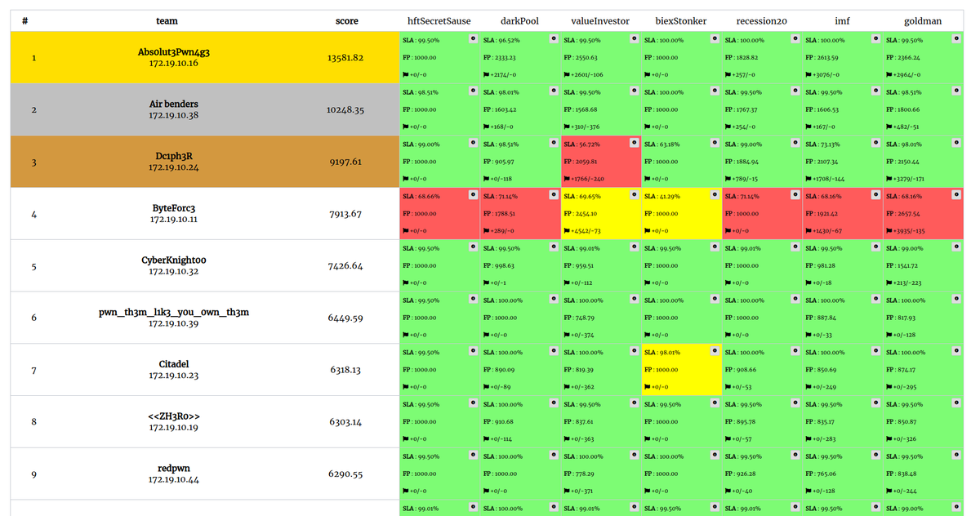Viewport: 980px width, 516px height.
Task: Open info button in Citadel's yellow biexStonker cell
Action: 715,352
